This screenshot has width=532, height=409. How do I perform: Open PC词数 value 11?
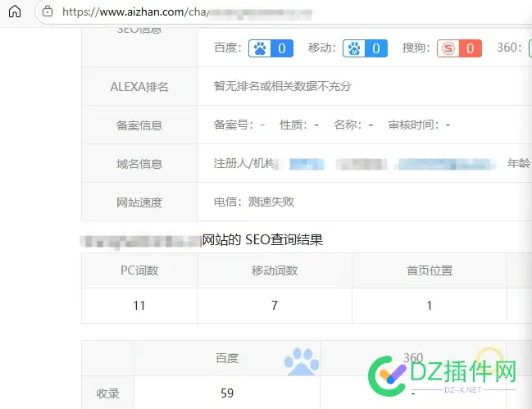[139, 306]
